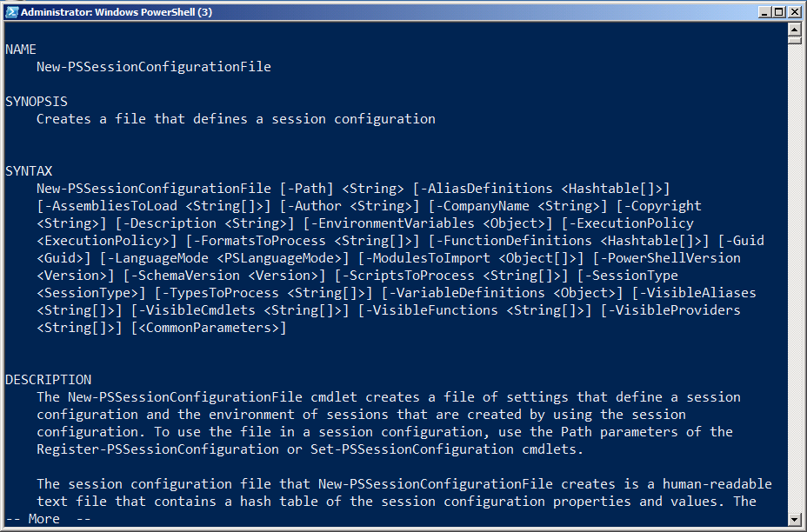Click the scrollbar up arrow
Image resolution: width=807 pixels, height=532 pixels.
pyautogui.click(x=794, y=28)
